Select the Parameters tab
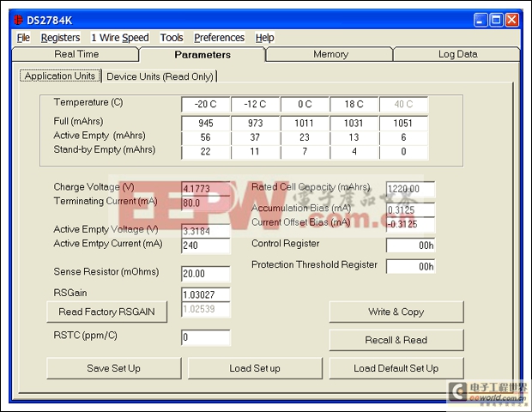Screen dimensions: 532x412 [x=203, y=55]
